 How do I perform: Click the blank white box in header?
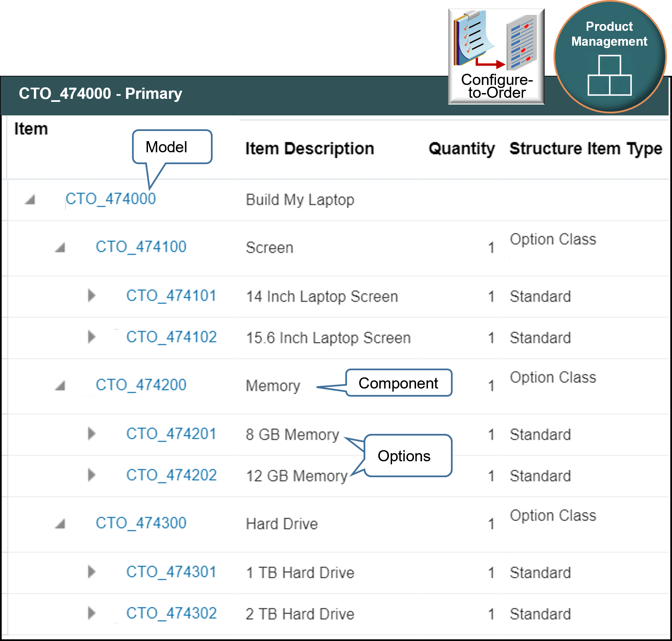pyautogui.click(x=390, y=41)
